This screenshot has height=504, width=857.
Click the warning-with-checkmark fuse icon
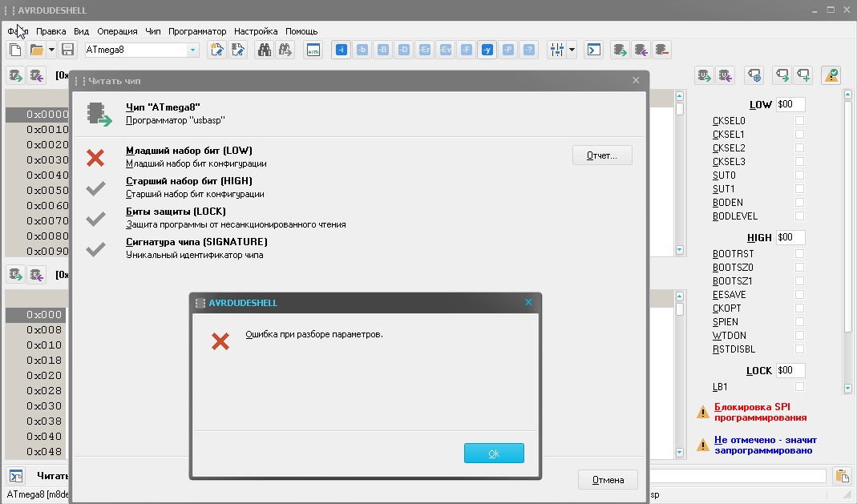pyautogui.click(x=831, y=75)
